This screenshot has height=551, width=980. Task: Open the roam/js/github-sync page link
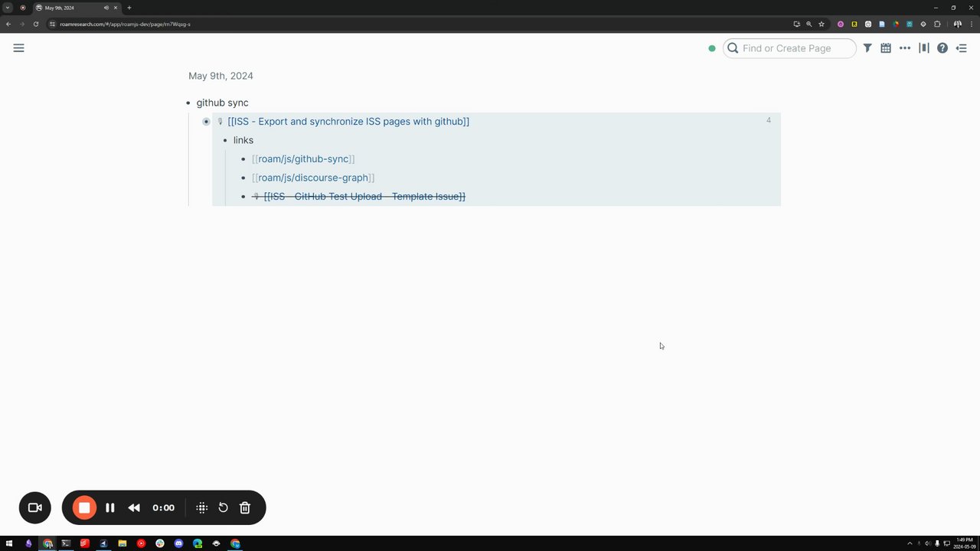coord(303,159)
